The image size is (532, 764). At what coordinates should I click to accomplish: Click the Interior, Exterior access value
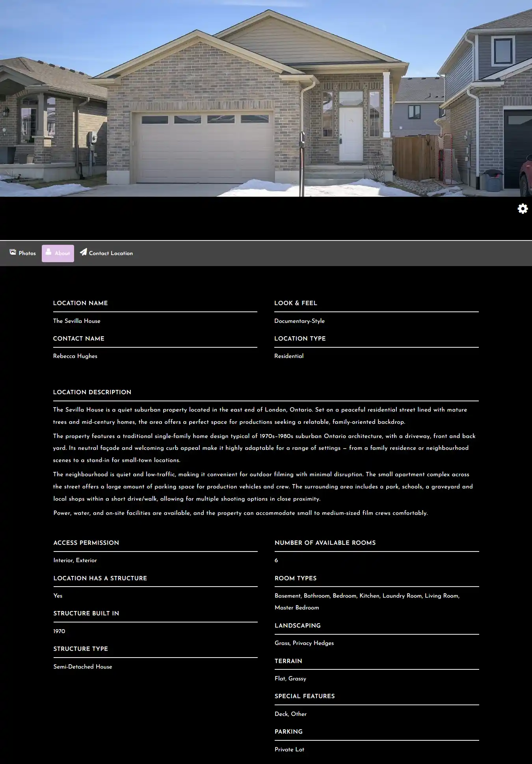pyautogui.click(x=75, y=560)
